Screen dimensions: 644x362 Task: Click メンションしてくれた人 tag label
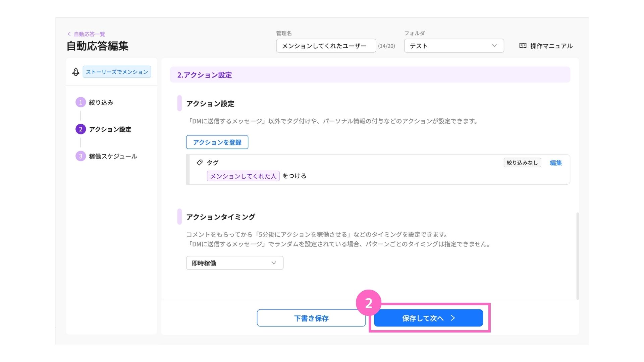(x=243, y=176)
